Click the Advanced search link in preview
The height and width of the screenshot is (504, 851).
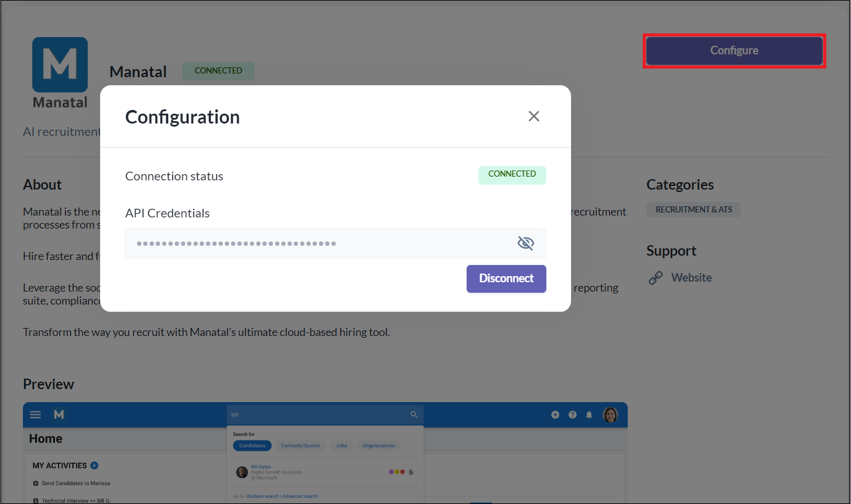(x=300, y=496)
